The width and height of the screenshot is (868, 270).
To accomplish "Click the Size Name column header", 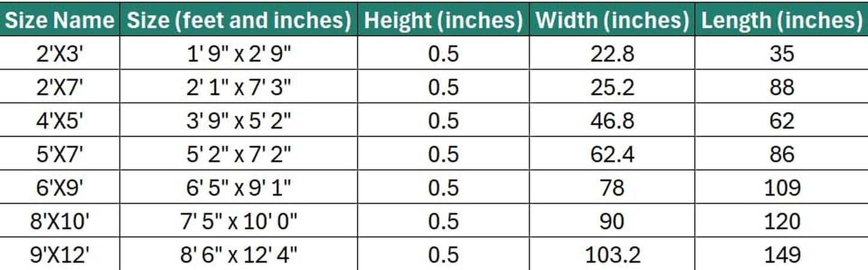I will pyautogui.click(x=59, y=20).
